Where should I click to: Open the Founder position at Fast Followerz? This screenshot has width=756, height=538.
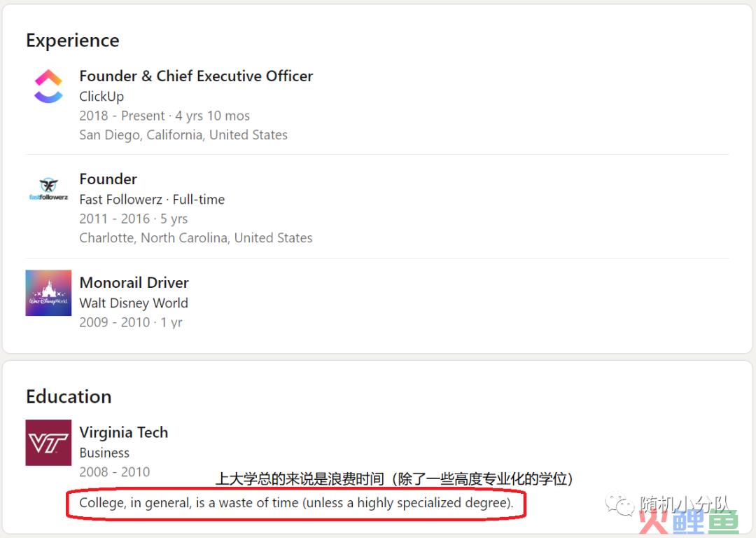pos(108,179)
